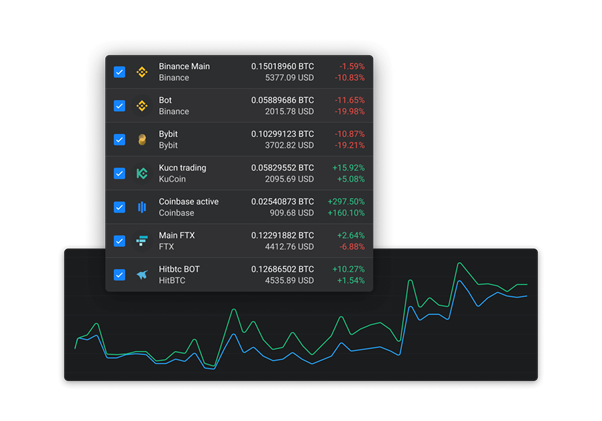Disable the Hitbtc BOT checkbox
This screenshot has width=602, height=421.
(x=120, y=275)
